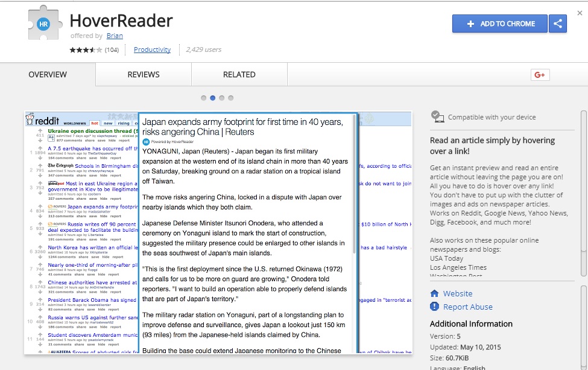Image resolution: width=588 pixels, height=370 pixels.
Task: Click the Report Abuse link
Action: tap(467, 307)
